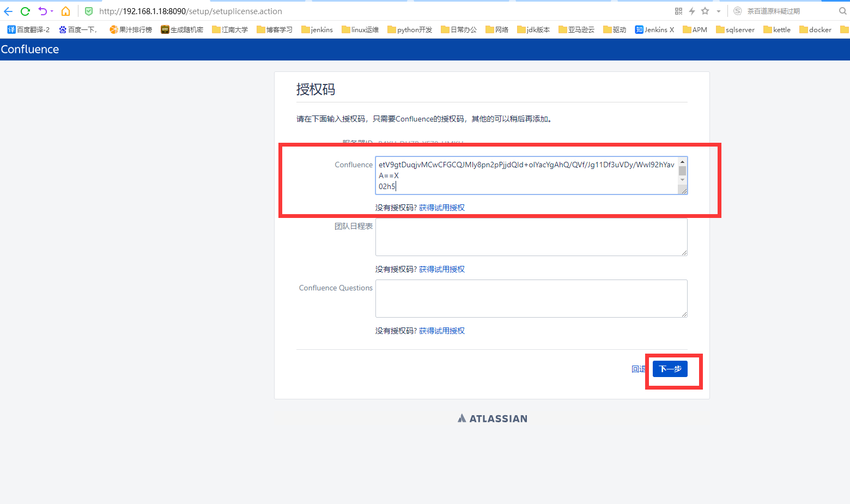Image resolution: width=850 pixels, height=504 pixels.
Task: Open the dropdown arrow next to the undo icon
Action: 52,11
